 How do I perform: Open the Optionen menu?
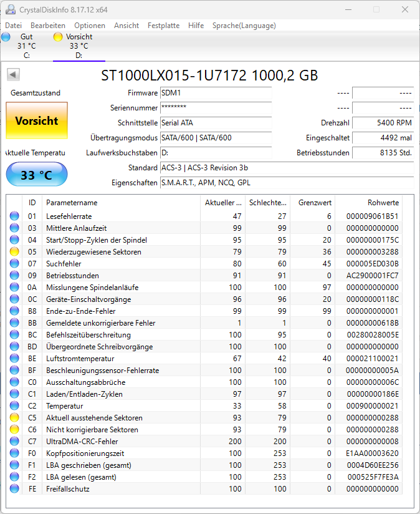click(x=90, y=25)
